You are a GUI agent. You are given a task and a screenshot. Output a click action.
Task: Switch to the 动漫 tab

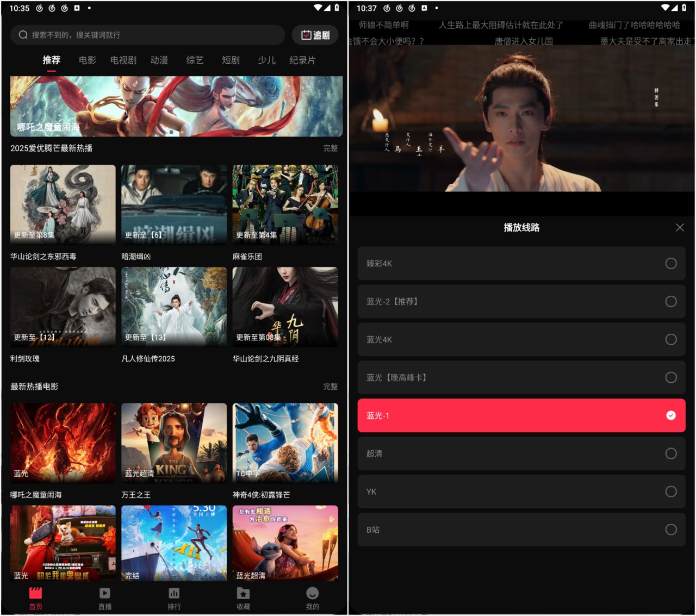click(159, 60)
